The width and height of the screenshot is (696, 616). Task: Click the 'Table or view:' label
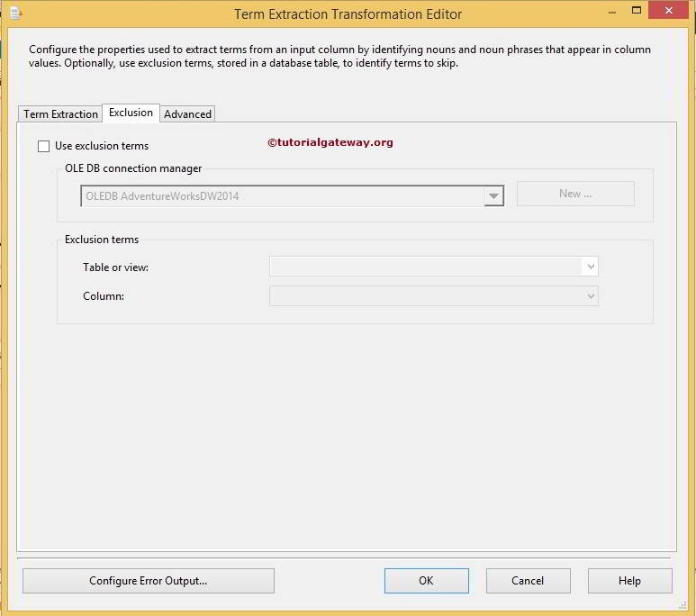115,267
